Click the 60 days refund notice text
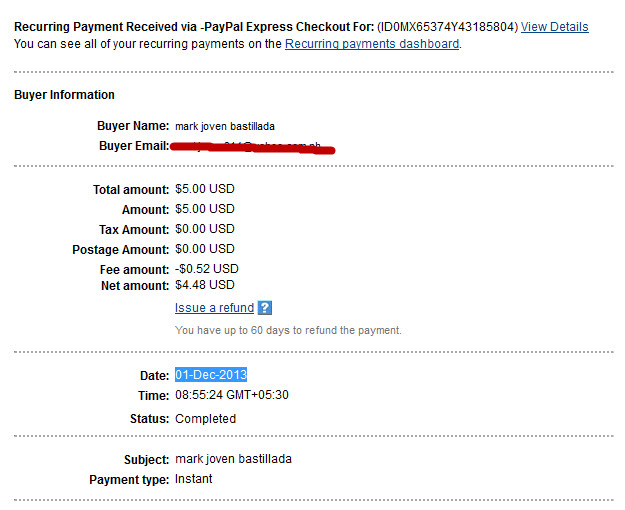 pyautogui.click(x=288, y=330)
